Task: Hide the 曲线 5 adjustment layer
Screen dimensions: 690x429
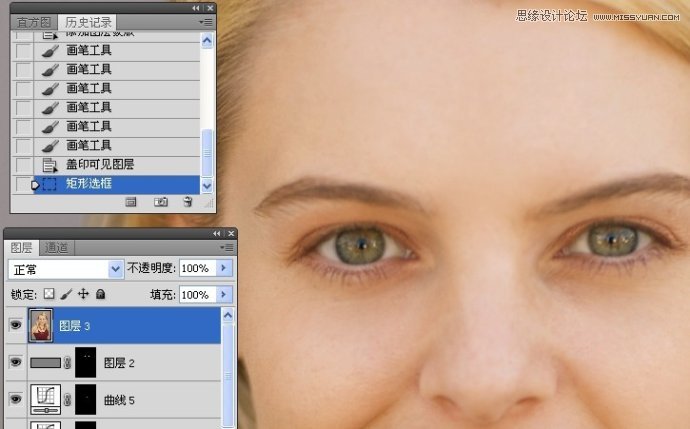Action: pos(15,399)
